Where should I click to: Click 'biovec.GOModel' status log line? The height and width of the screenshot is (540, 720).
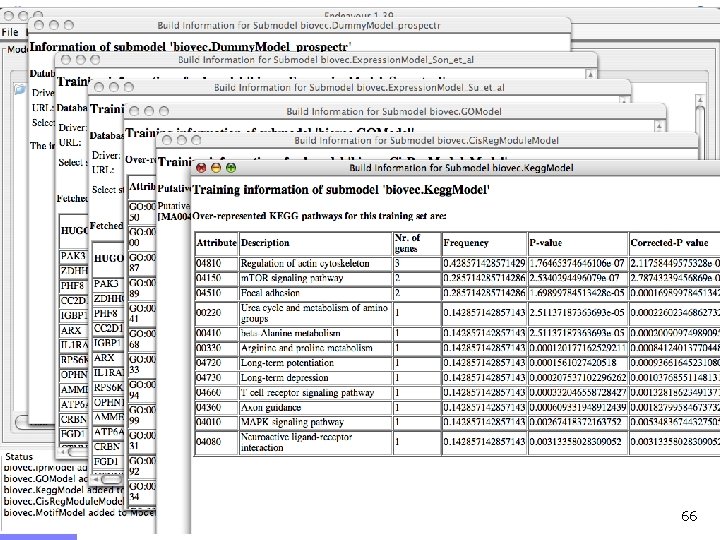(45, 478)
